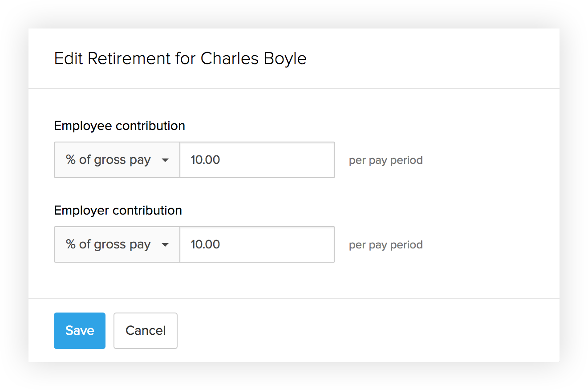Click the 10.00 value in Employer contribution
Screen dimensions: 588x390
pos(205,244)
